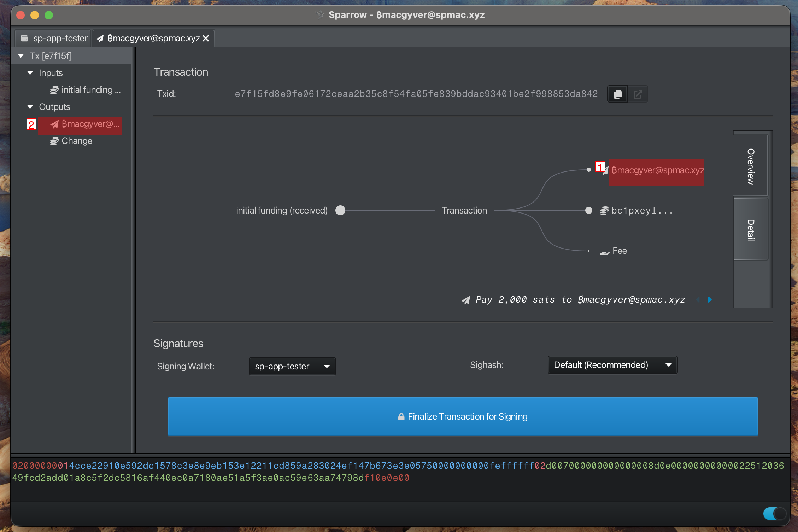Click the initial funding input circle node
The height and width of the screenshot is (532, 798).
tap(340, 210)
